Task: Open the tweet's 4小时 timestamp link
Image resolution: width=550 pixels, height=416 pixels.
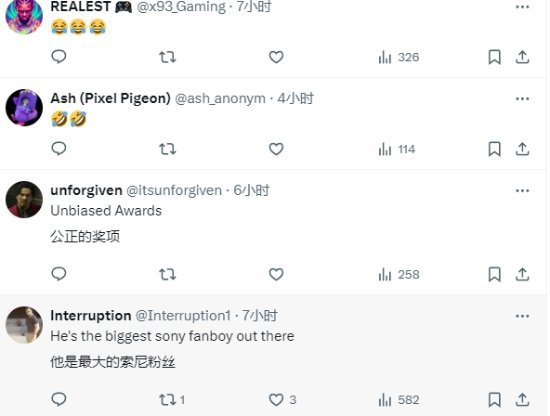Action: (295, 99)
